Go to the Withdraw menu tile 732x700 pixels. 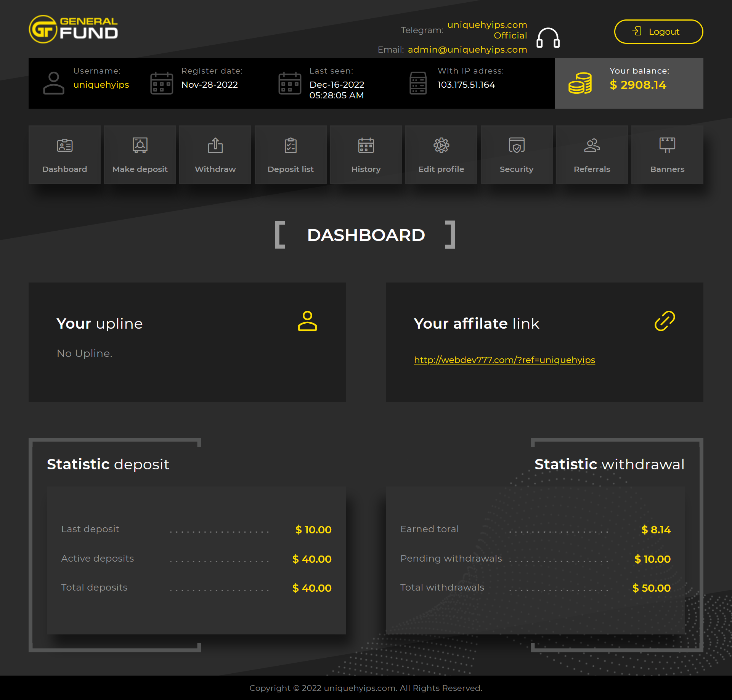click(x=215, y=155)
